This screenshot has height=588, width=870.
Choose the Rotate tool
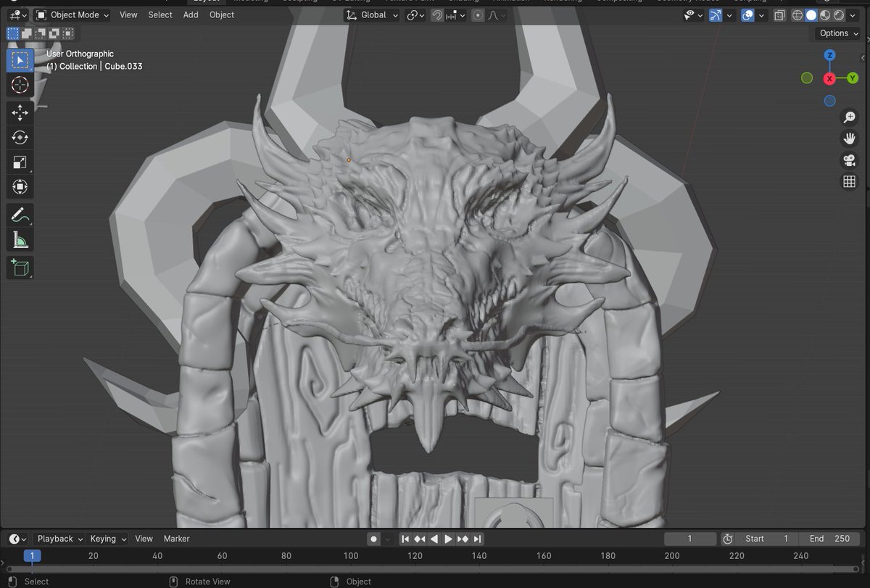pos(20,137)
